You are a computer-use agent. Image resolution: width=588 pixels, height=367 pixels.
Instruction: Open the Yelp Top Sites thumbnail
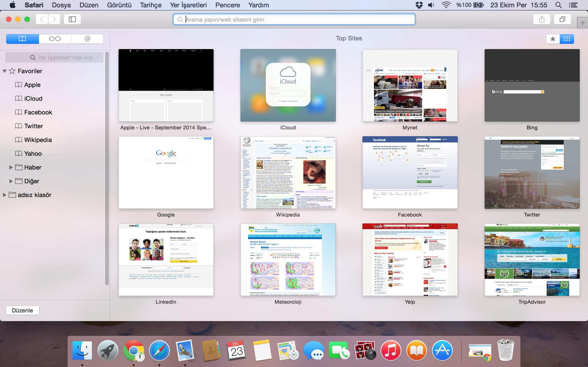click(410, 260)
